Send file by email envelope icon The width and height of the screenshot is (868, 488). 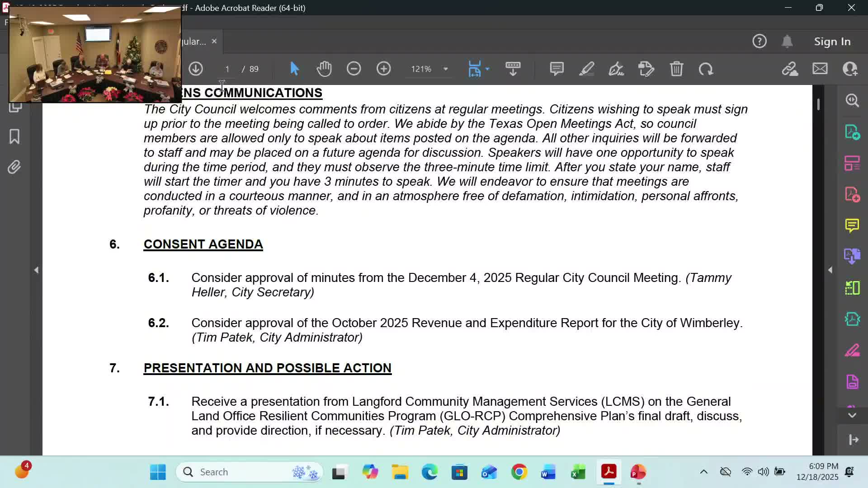click(x=820, y=69)
